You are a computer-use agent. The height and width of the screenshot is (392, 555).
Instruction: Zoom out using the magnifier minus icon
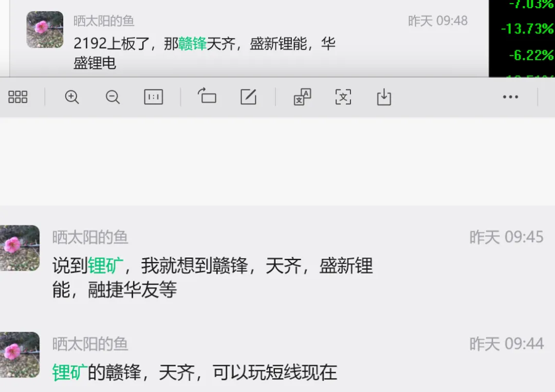[113, 97]
